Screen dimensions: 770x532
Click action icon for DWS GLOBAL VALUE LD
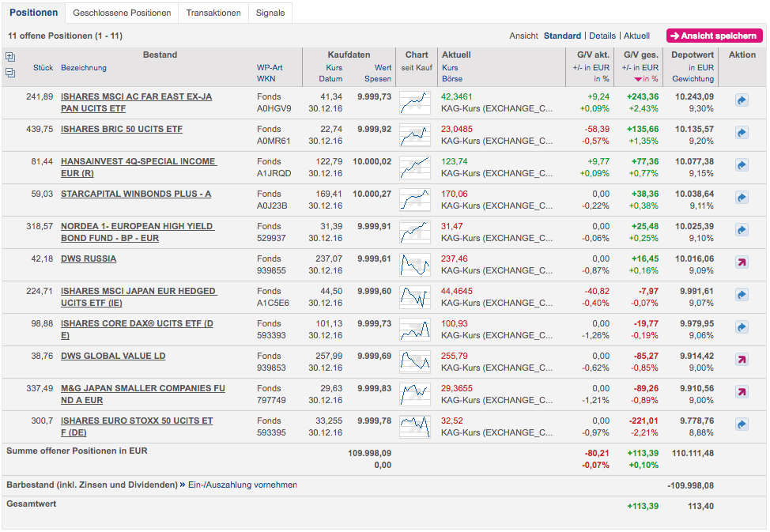(742, 360)
